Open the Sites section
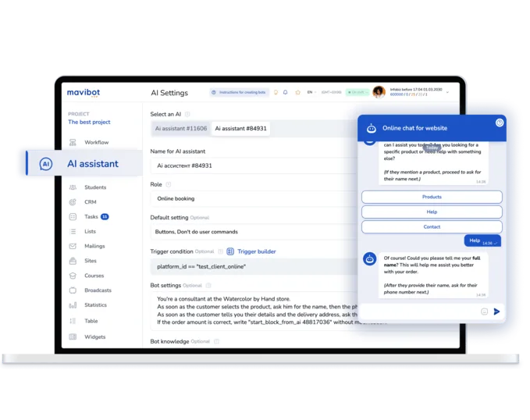This screenshot has height=420, width=530. [x=91, y=261]
